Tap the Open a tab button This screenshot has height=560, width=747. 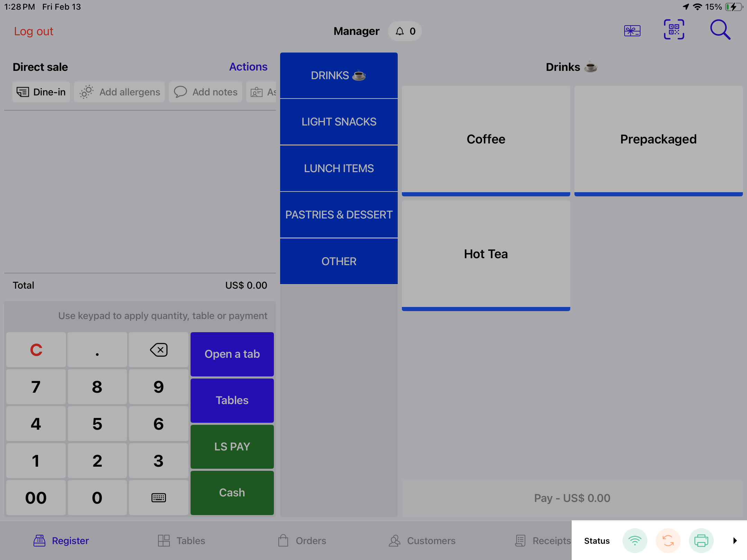[x=232, y=354]
